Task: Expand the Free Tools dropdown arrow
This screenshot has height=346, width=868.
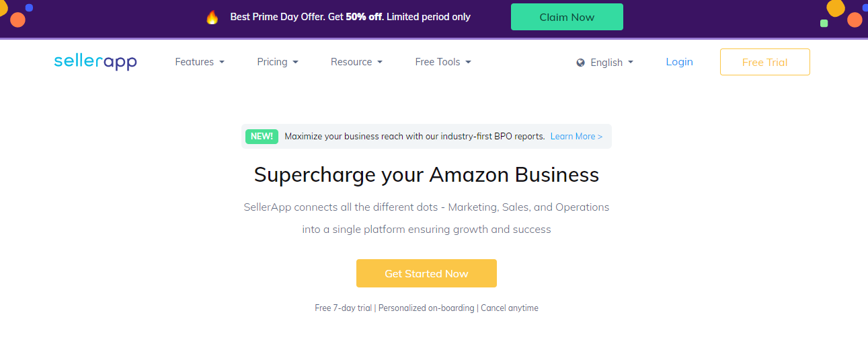Action: [x=468, y=62]
